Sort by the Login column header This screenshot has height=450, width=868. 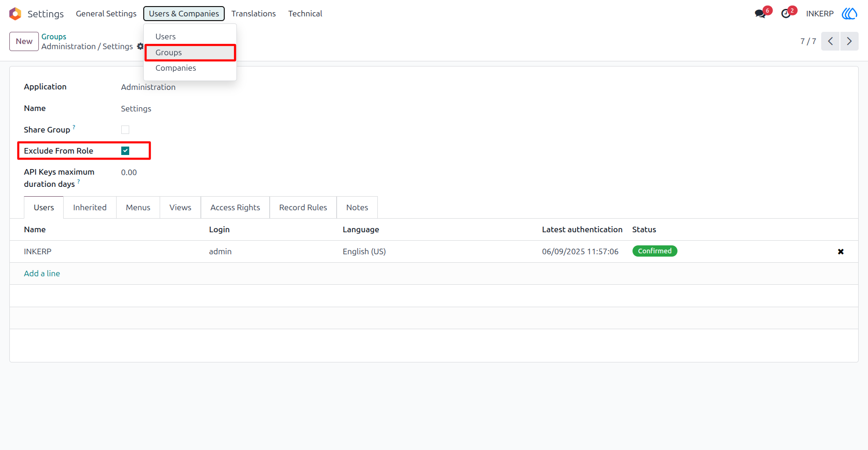219,229
